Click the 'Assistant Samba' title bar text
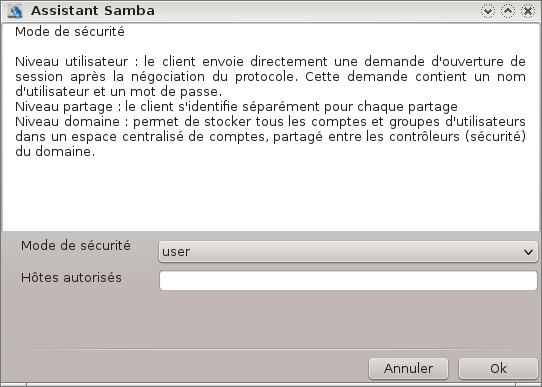Screen dimensions: 542x387 coord(93,11)
